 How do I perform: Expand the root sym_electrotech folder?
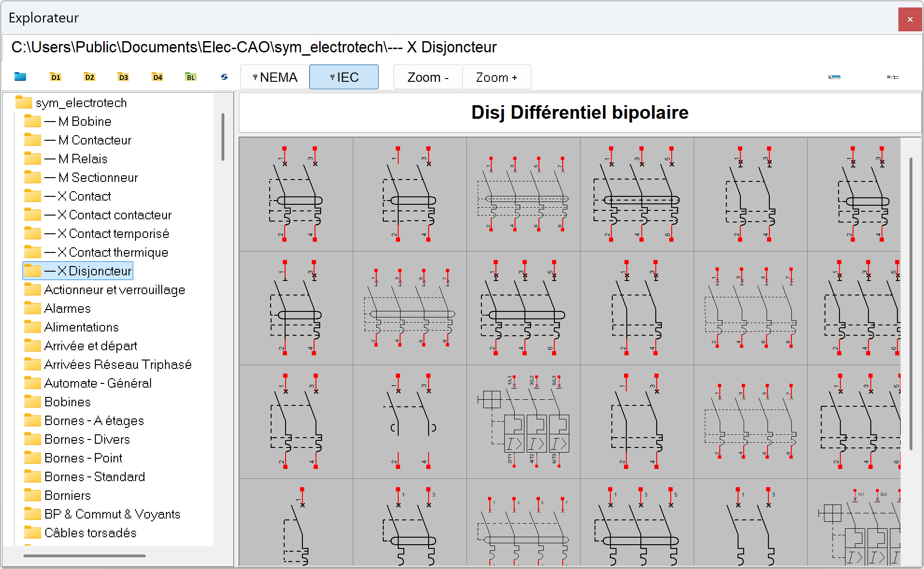[x=80, y=103]
